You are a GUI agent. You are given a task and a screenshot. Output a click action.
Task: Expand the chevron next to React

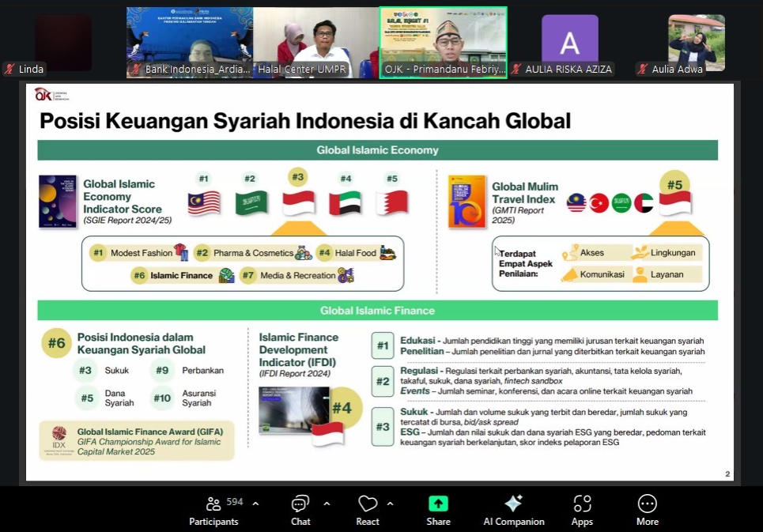(x=390, y=504)
